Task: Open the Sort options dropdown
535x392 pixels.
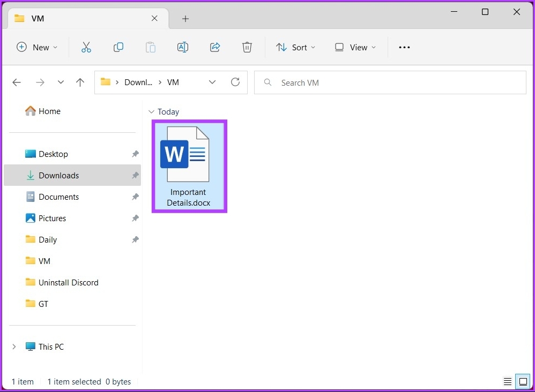Action: (296, 47)
